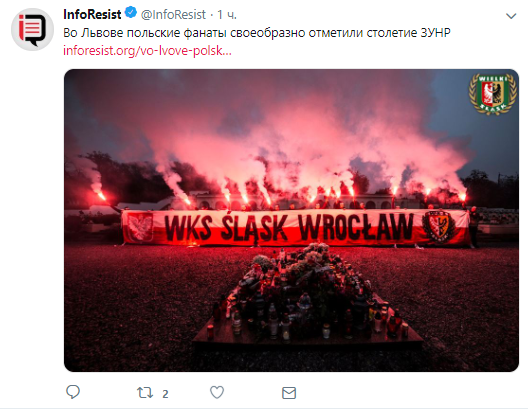The height and width of the screenshot is (409, 528).
Task: View the retweet count of 2
Action: [x=165, y=394]
